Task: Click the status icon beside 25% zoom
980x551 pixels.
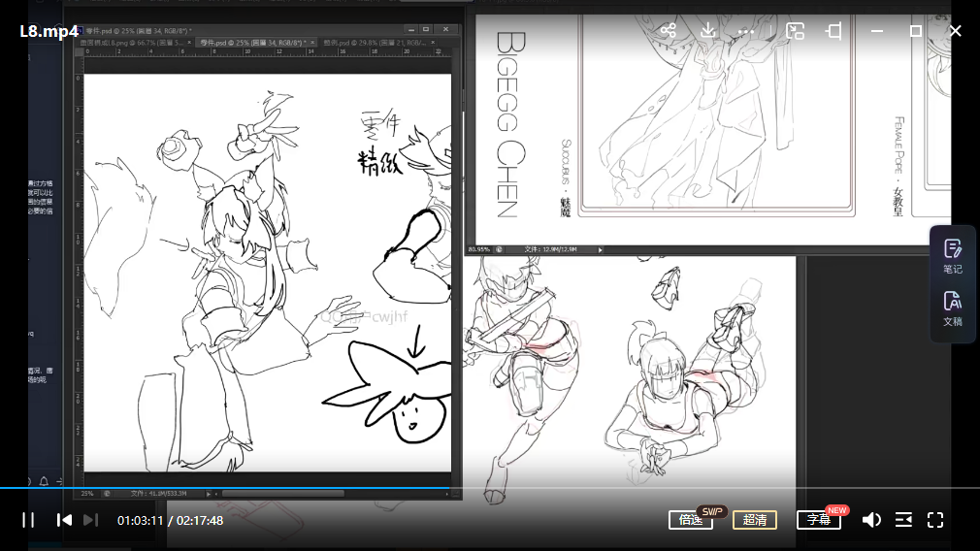Action: point(107,494)
